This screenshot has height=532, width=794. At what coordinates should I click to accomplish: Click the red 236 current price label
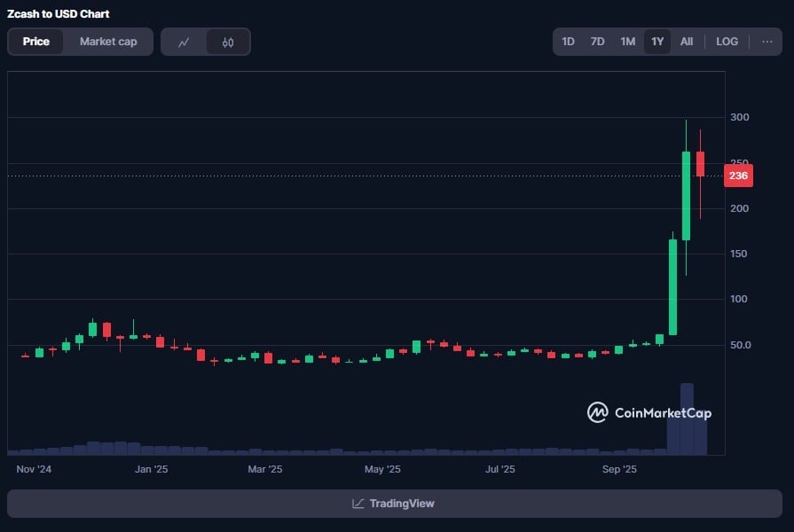pyautogui.click(x=738, y=176)
